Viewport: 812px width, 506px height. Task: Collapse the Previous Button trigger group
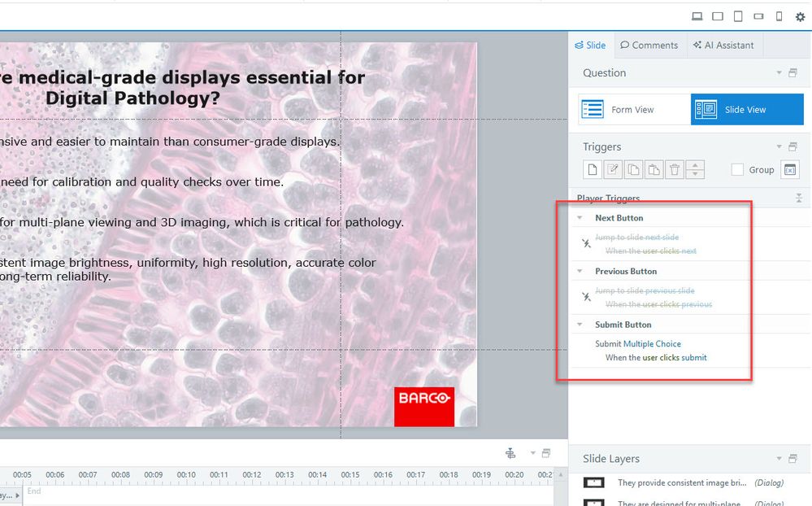click(x=580, y=271)
